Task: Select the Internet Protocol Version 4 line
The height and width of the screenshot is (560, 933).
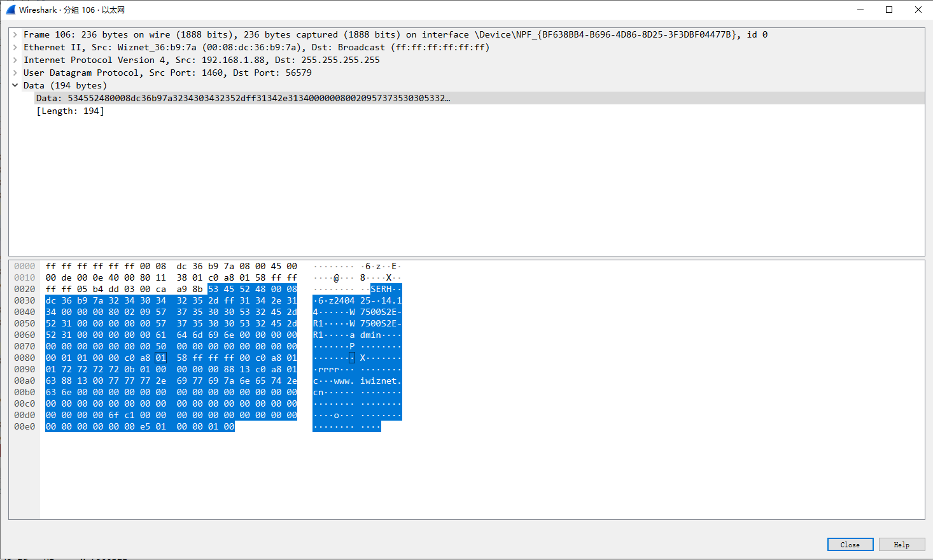Action: pos(201,60)
